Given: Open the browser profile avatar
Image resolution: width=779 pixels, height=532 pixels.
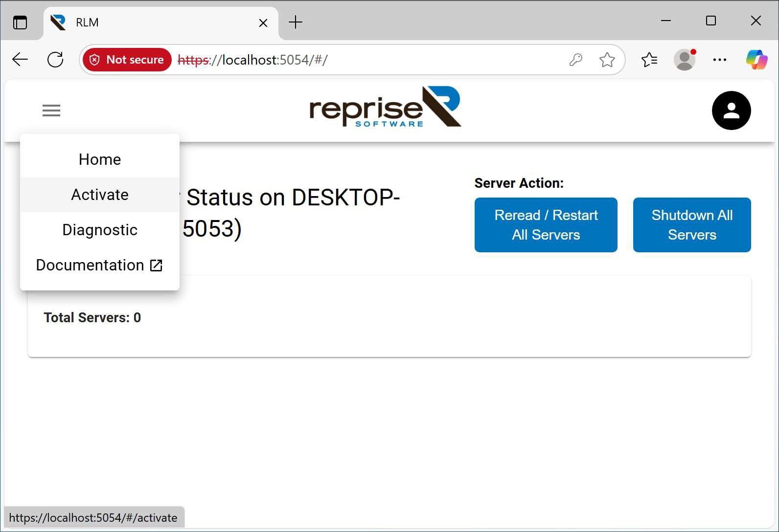Looking at the screenshot, I should [x=685, y=60].
